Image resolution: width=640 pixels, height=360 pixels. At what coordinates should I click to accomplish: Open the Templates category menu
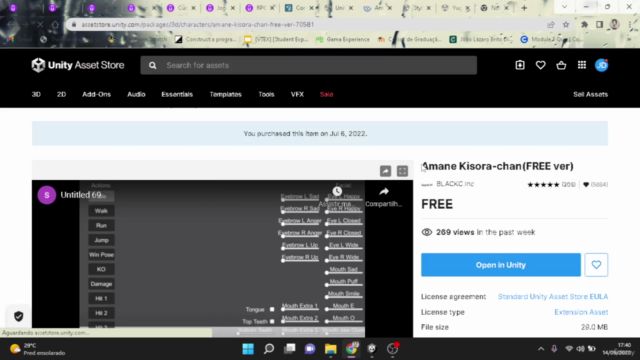pyautogui.click(x=226, y=94)
